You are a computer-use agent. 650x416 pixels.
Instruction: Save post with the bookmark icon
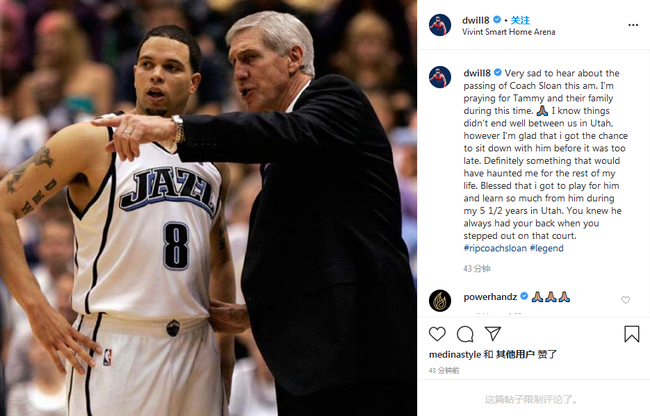coord(632,334)
